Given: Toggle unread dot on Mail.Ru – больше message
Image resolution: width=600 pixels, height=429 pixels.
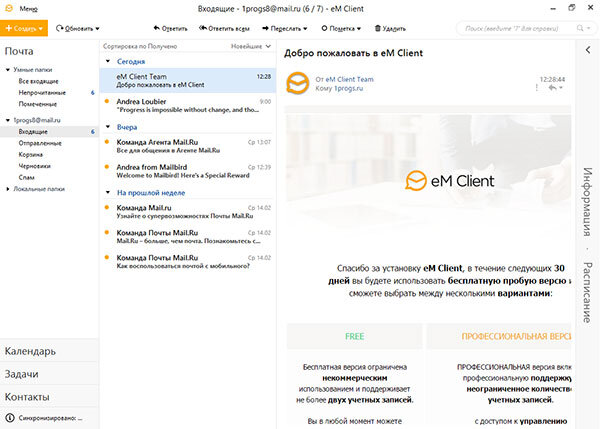Looking at the screenshot, I should pyautogui.click(x=107, y=232).
